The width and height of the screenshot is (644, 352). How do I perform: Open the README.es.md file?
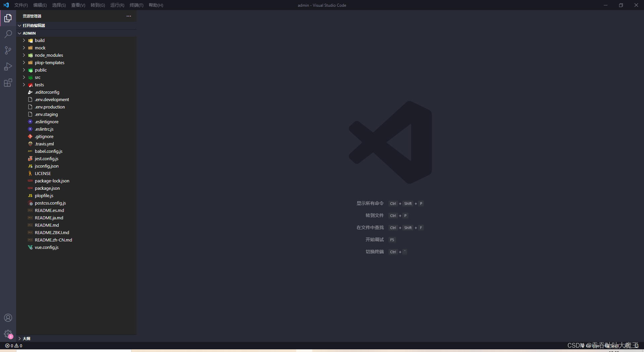(76, 210)
